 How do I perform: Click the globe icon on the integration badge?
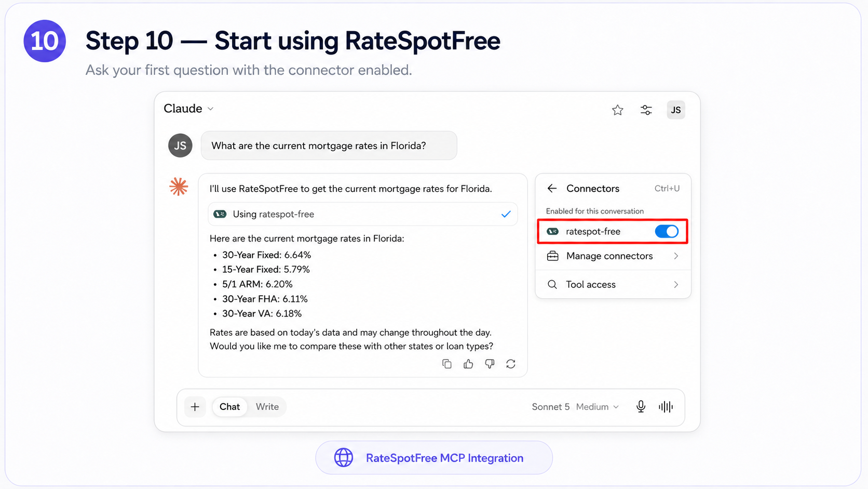point(344,458)
